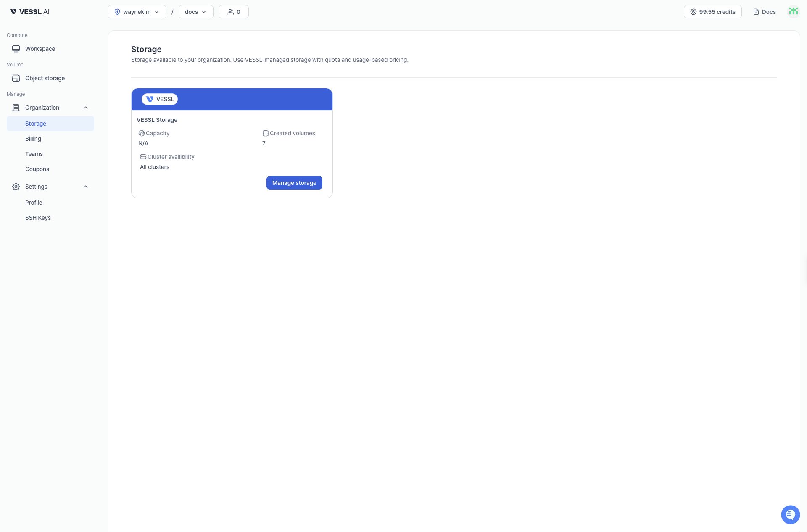Select Object storage using the disk icon
The image size is (807, 532).
click(x=16, y=78)
